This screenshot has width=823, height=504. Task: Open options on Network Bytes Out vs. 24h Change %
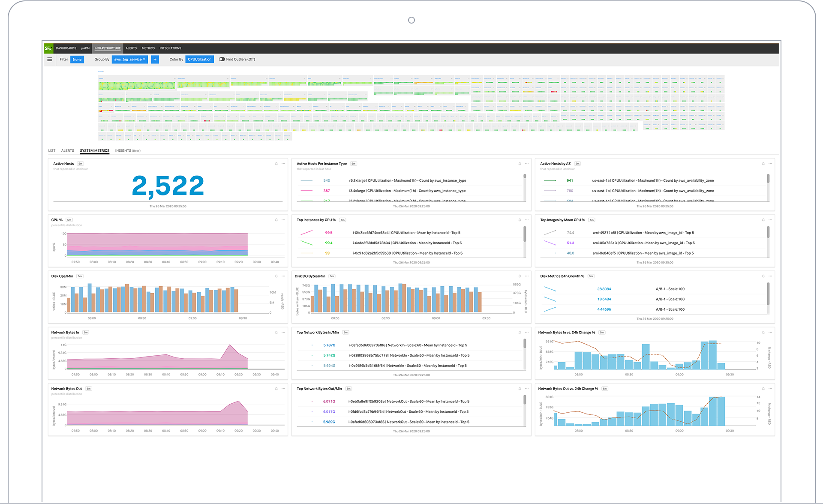(770, 389)
